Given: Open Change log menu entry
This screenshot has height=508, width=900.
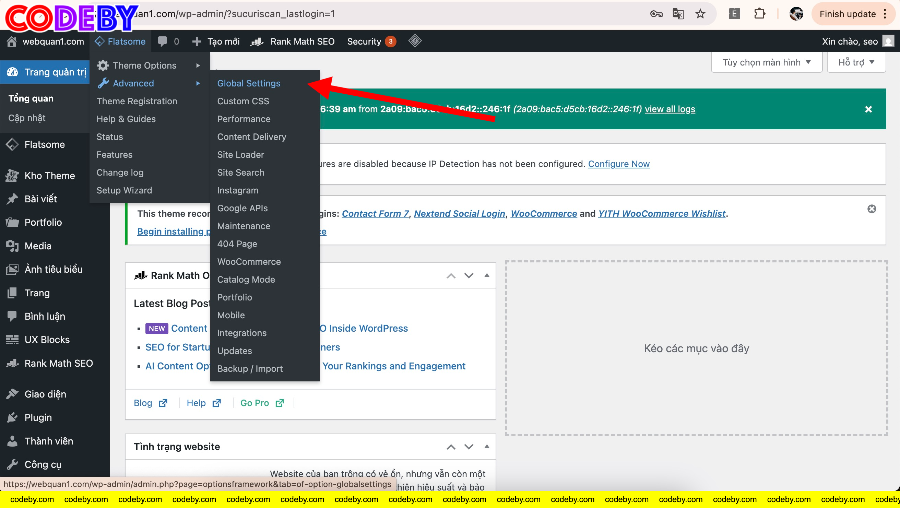Looking at the screenshot, I should (x=120, y=172).
